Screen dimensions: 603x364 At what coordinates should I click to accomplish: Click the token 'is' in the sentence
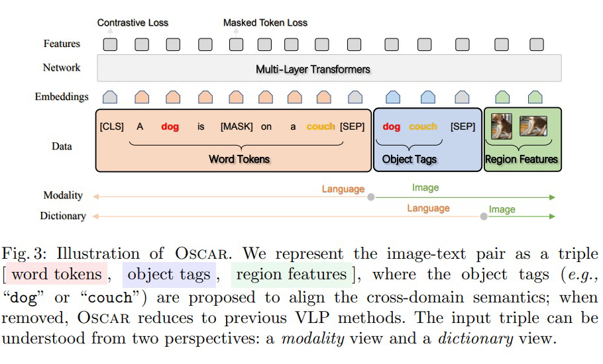click(x=201, y=126)
